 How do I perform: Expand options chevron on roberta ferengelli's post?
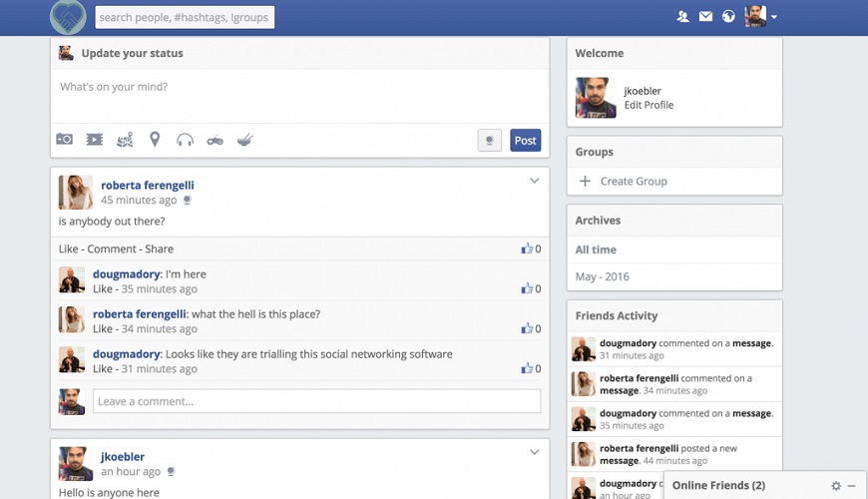(534, 181)
